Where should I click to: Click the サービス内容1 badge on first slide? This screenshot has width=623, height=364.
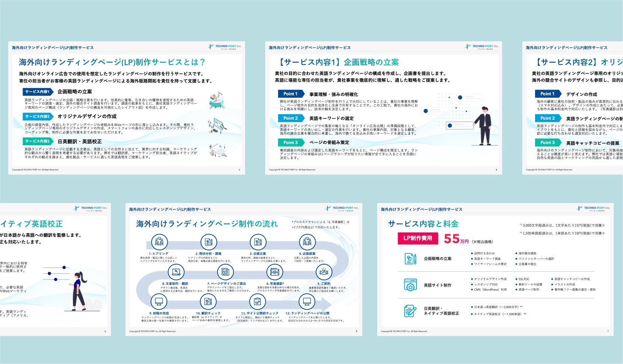37,92
